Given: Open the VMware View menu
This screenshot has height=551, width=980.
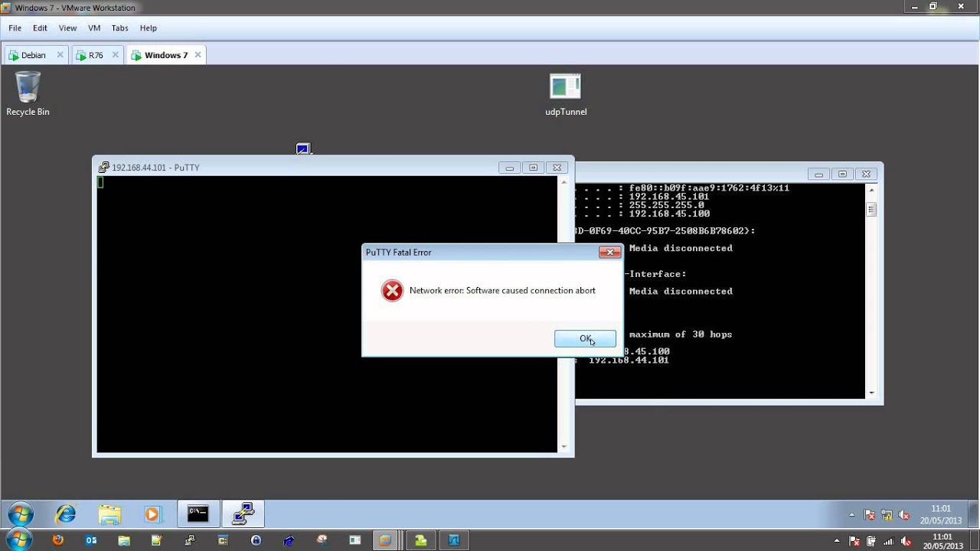Looking at the screenshot, I should [x=68, y=28].
